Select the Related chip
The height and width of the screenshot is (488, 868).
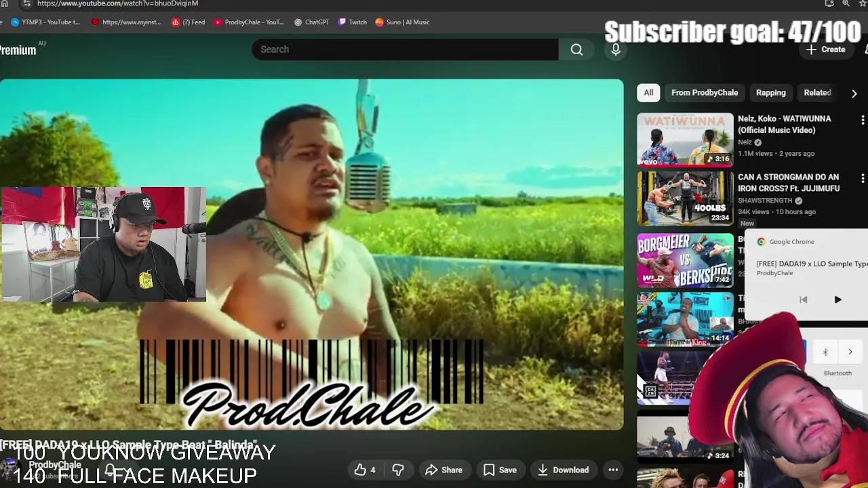point(817,93)
